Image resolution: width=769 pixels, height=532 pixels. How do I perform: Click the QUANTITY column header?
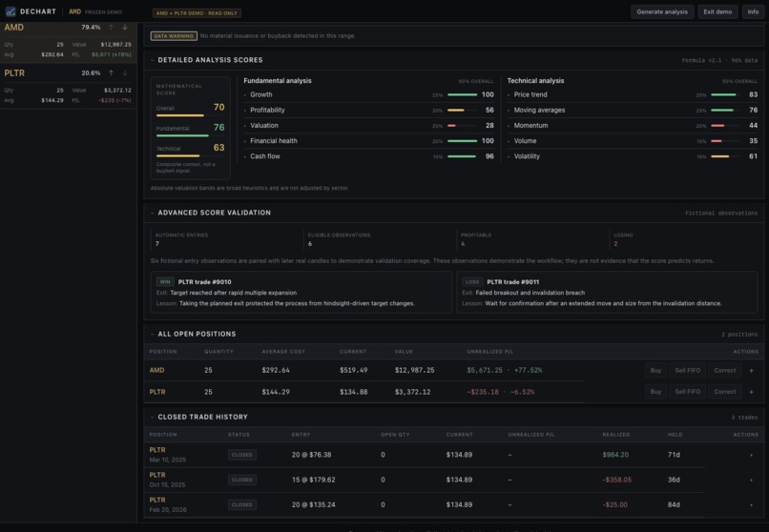[x=218, y=352]
